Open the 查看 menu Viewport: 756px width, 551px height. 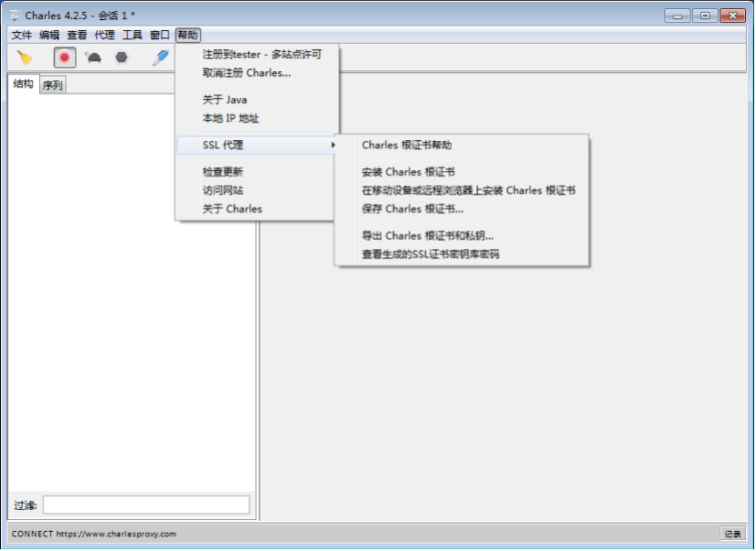(76, 35)
